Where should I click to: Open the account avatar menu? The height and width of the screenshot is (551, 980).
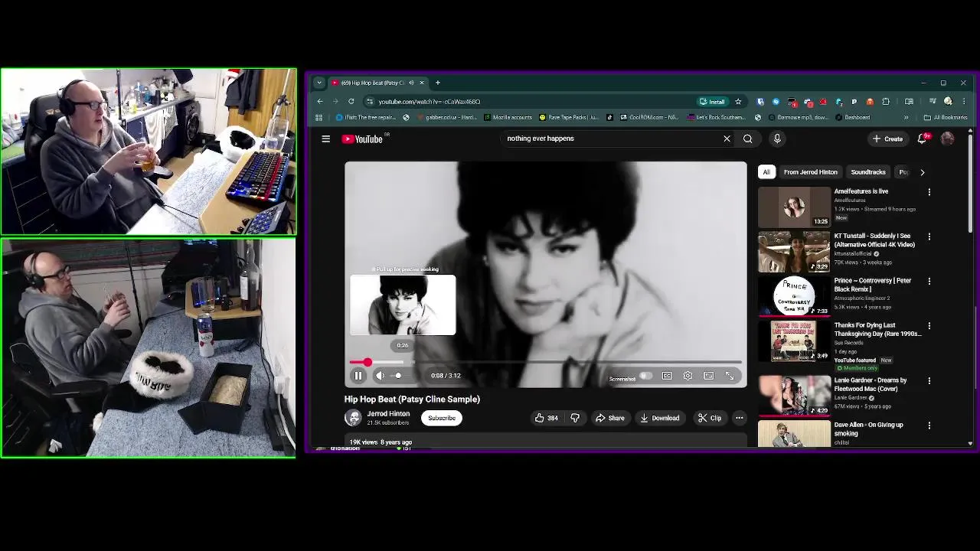948,139
